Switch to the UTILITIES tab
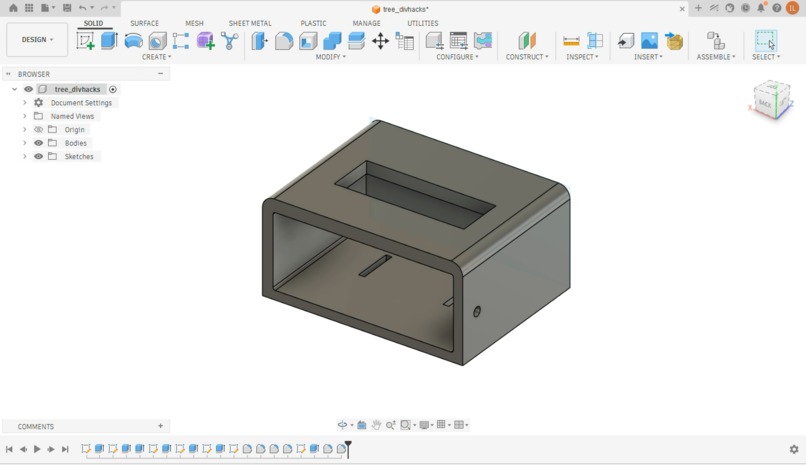 (x=423, y=23)
